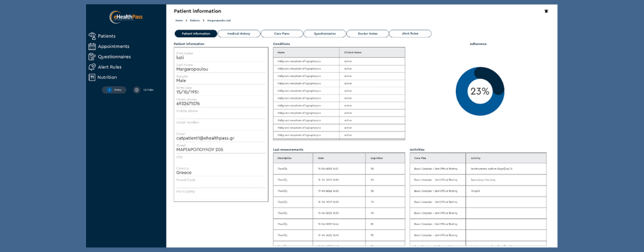This screenshot has width=644, height=252.
Task: Select the Questionnaires clipboard icon
Action: 92,57
